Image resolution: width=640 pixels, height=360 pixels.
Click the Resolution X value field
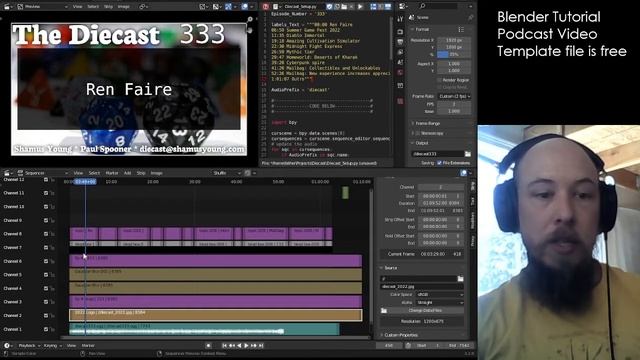point(454,40)
